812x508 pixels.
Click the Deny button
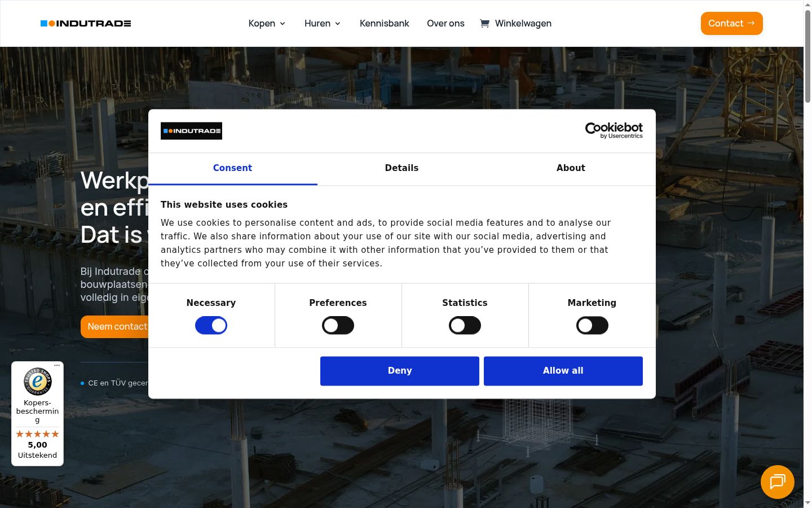pos(400,371)
